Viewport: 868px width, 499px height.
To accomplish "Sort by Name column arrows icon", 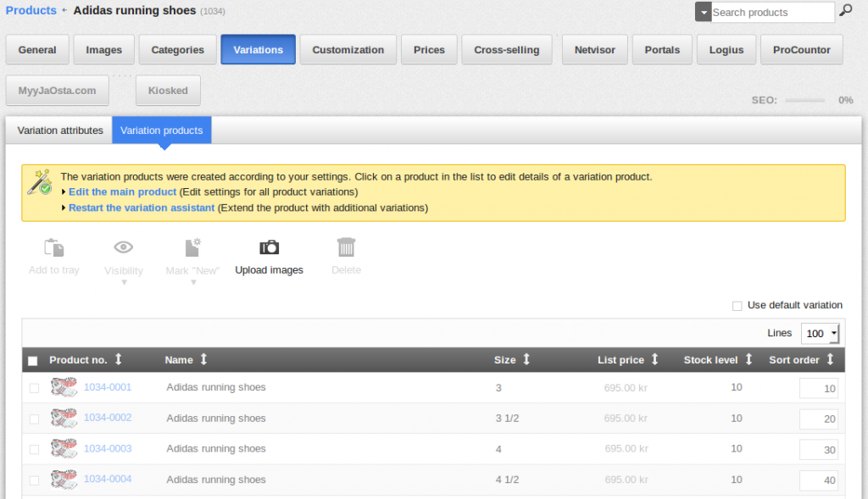I will (203, 359).
